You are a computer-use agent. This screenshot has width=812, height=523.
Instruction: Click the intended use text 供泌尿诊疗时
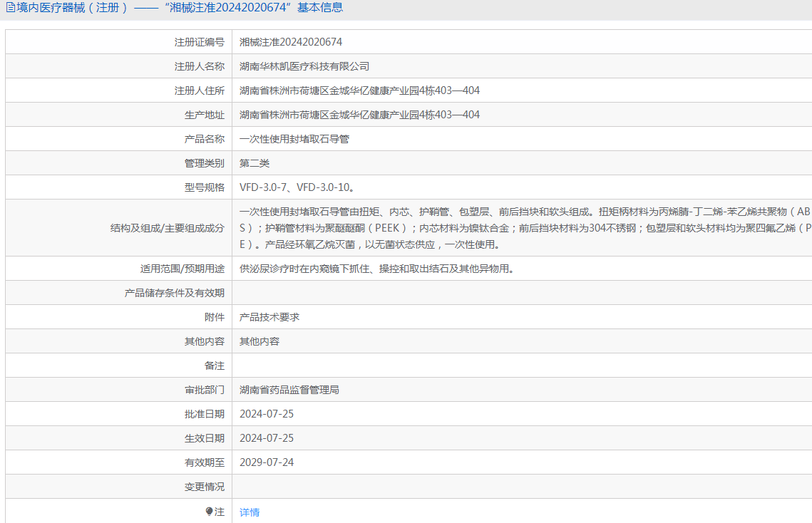[376, 269]
